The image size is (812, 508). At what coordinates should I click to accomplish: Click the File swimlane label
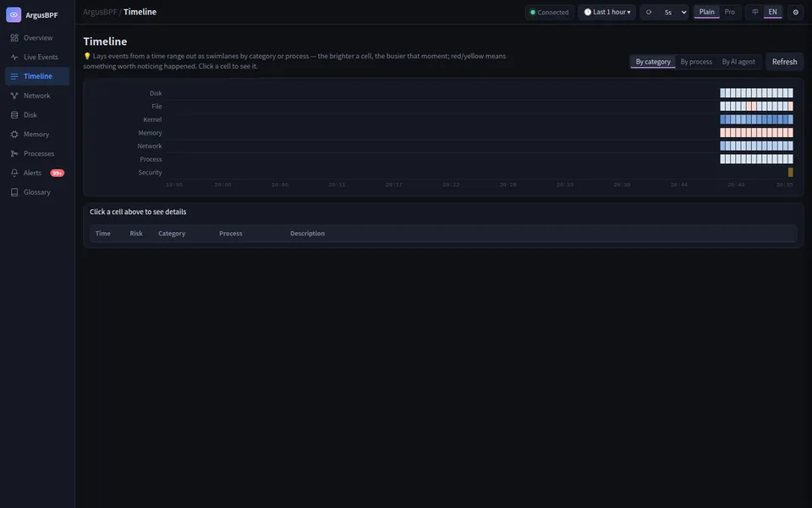tap(157, 107)
